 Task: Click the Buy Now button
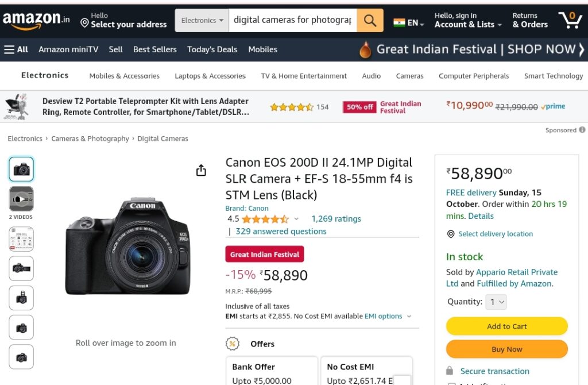tap(506, 349)
